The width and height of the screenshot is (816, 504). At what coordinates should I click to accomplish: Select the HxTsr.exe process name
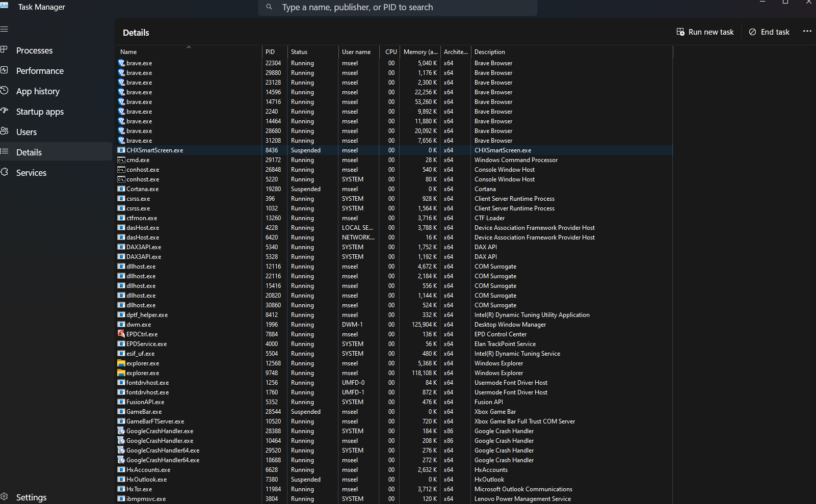(x=139, y=489)
